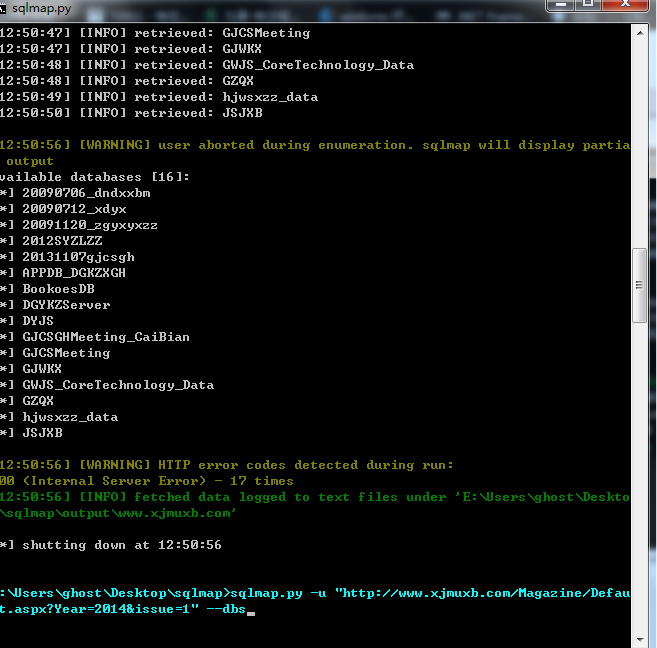Image resolution: width=657 pixels, height=648 pixels.
Task: Click log line 'retrieved: GJWKX'
Action: pos(131,49)
